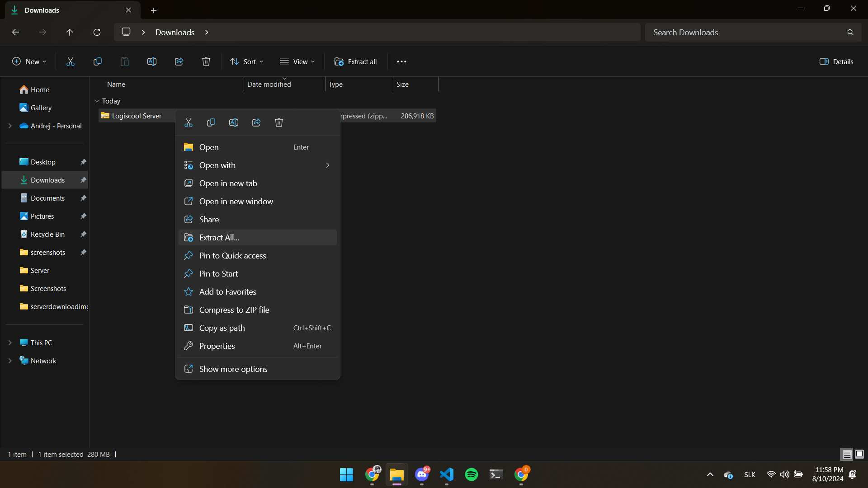Choose Copy as path
Image resolution: width=868 pixels, height=488 pixels.
[x=258, y=328]
